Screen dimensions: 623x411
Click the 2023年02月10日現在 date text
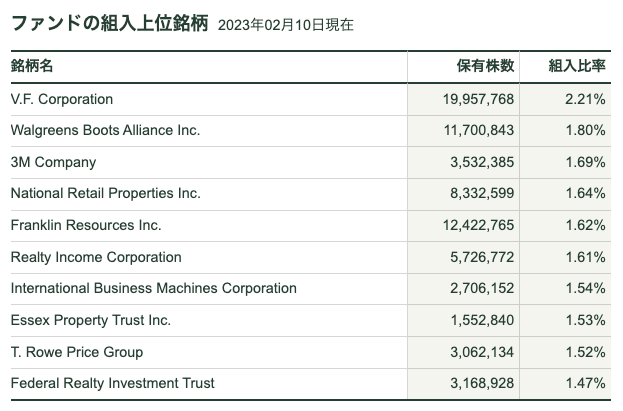click(x=286, y=25)
